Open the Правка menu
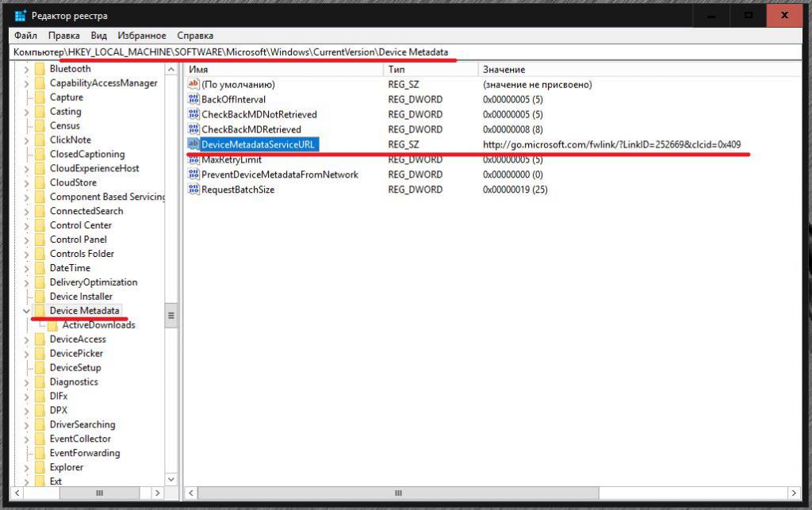Image resolution: width=812 pixels, height=510 pixels. point(63,36)
